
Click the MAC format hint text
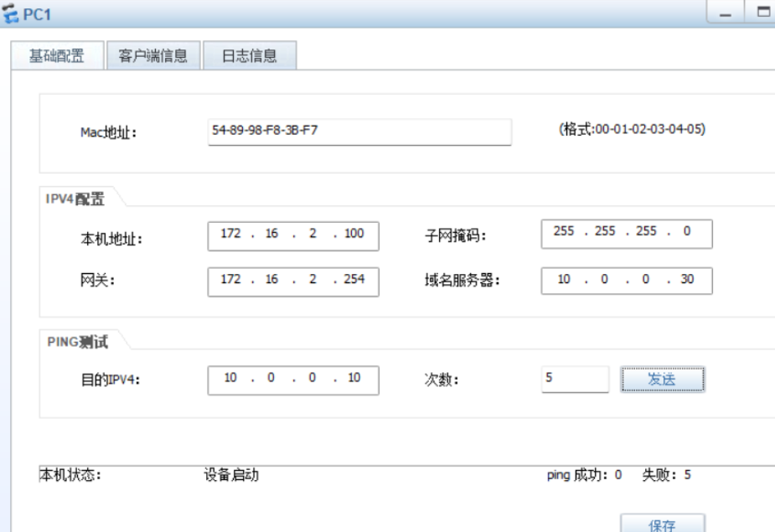point(632,130)
